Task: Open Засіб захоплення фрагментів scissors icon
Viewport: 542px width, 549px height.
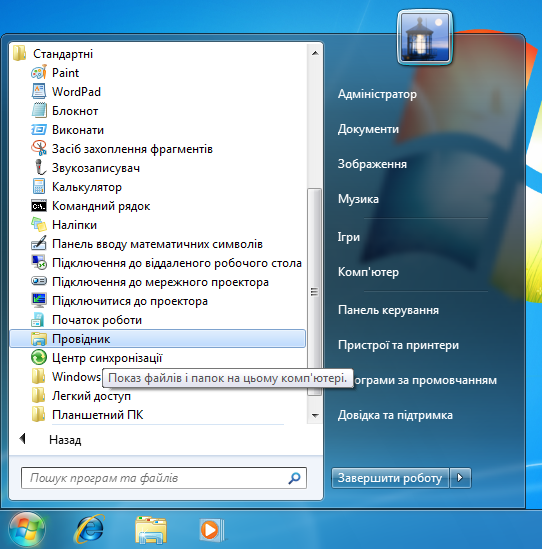Action: (39, 148)
